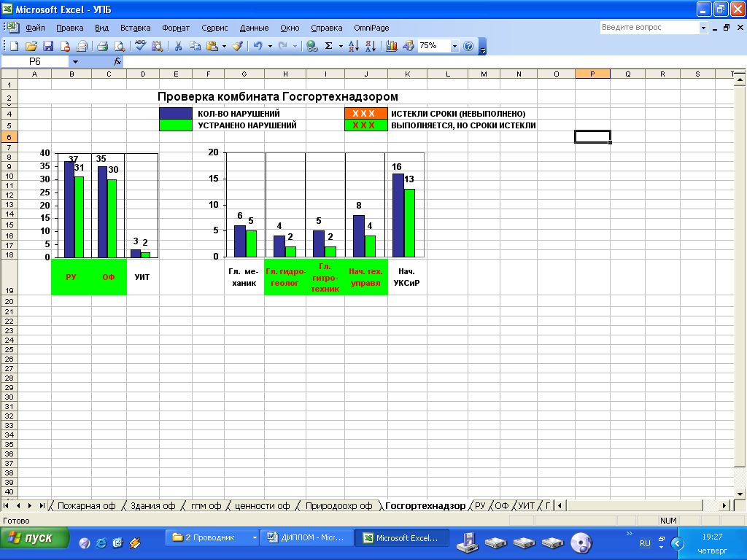This screenshot has width=747, height=560.
Task: Open the Open-file folder icon
Action: tap(31, 46)
